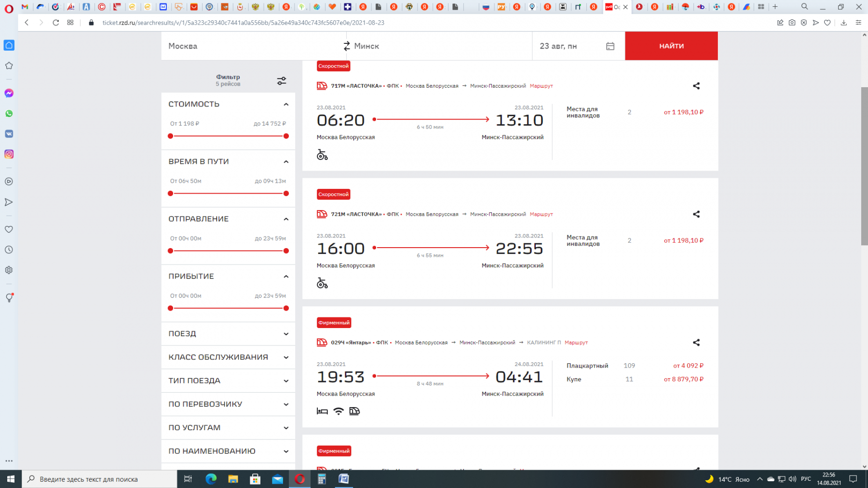Click the bed linen icon on train 029Ч
This screenshot has width=868, height=488.
pyautogui.click(x=322, y=411)
